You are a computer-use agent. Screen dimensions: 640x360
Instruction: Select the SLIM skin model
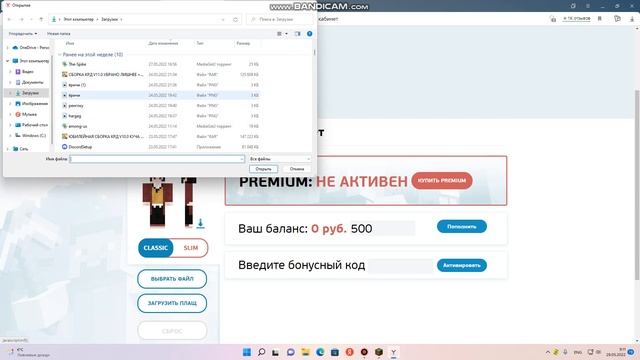pos(191,248)
